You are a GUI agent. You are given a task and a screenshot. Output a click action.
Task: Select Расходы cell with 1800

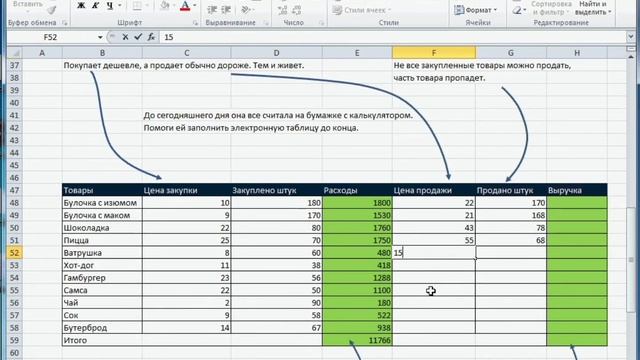357,203
